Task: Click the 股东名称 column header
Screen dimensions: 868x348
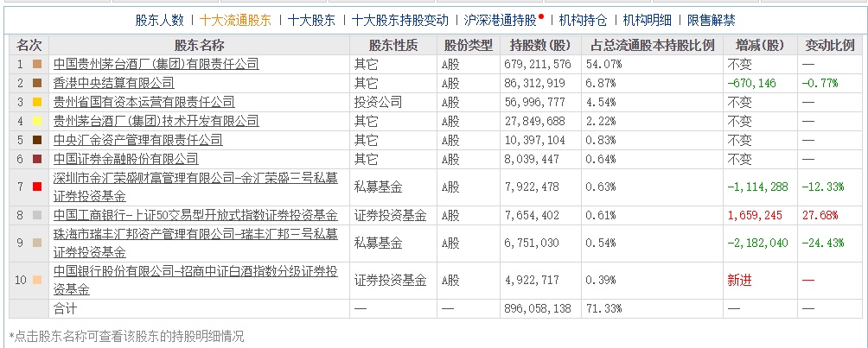Action: (x=200, y=46)
